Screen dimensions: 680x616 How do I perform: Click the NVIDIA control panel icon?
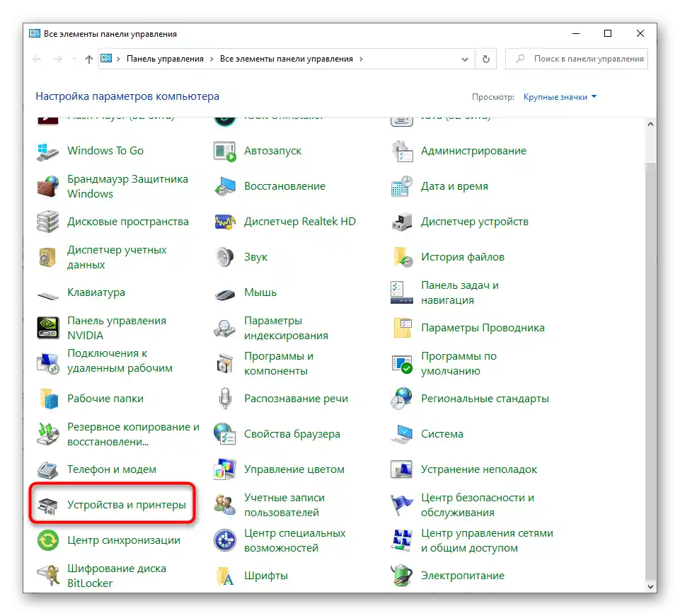coord(47,328)
